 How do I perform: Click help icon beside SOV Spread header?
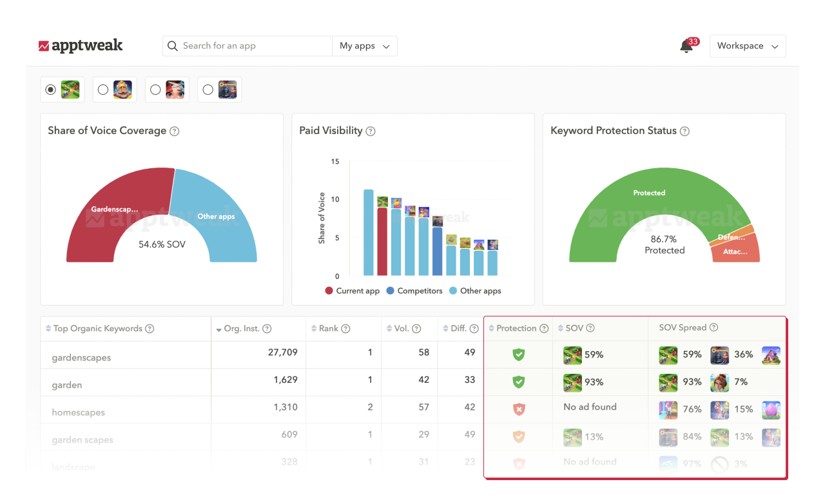(713, 327)
